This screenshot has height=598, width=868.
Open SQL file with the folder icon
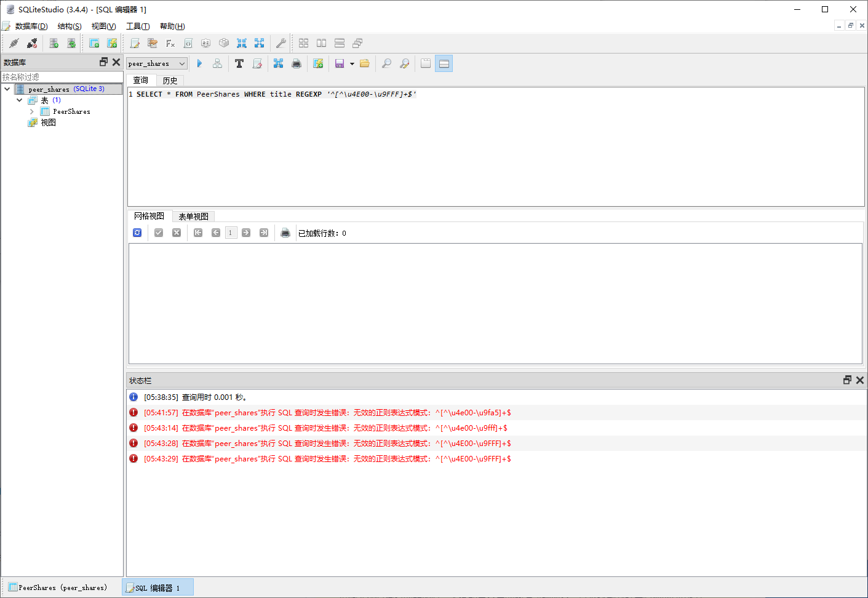[365, 63]
